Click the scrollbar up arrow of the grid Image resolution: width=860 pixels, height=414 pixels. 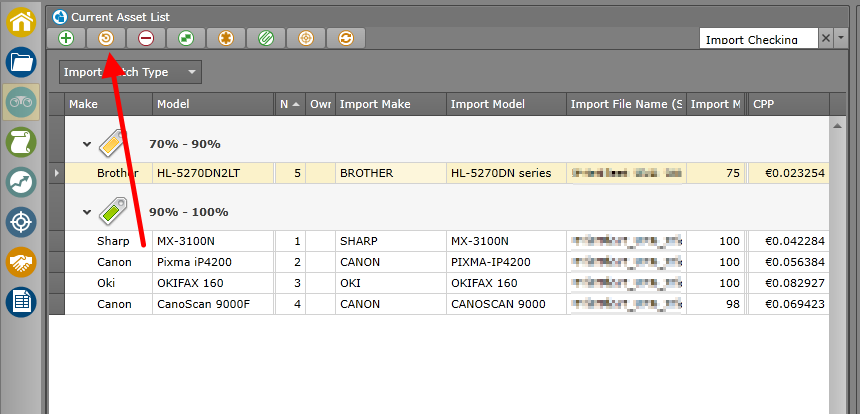pyautogui.click(x=838, y=126)
